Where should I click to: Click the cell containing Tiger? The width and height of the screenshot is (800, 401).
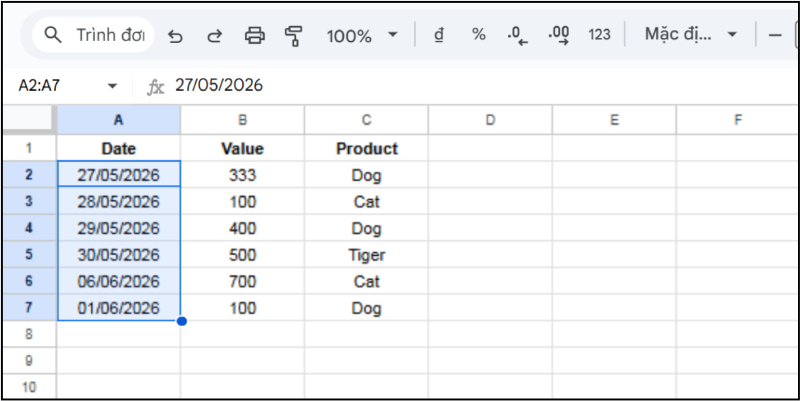click(x=366, y=255)
